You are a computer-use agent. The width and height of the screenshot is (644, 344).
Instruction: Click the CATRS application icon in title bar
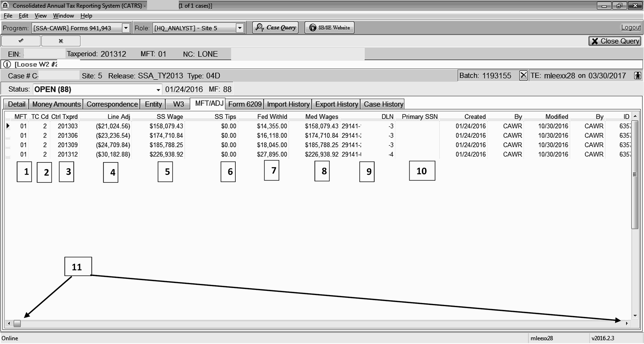tap(5, 5)
